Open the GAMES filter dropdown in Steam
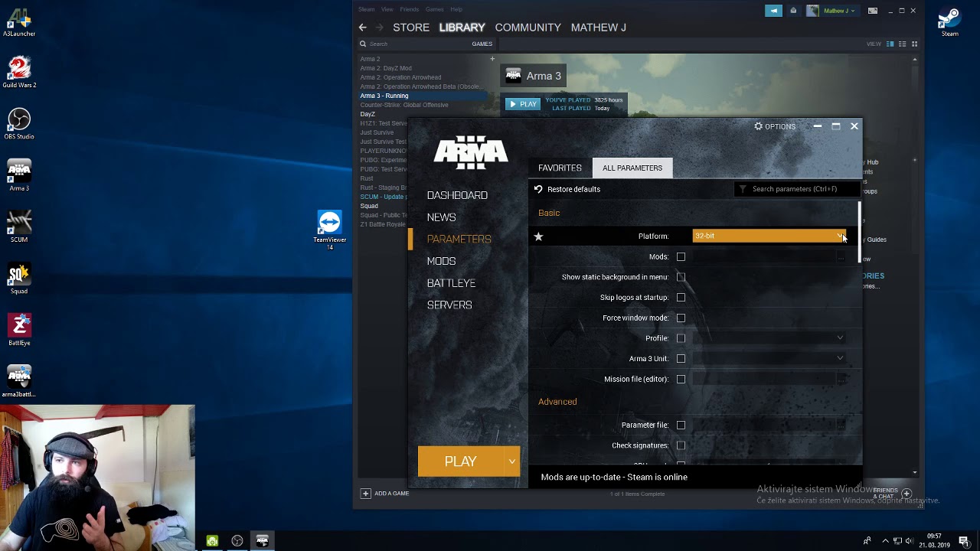The image size is (980, 551). [482, 44]
